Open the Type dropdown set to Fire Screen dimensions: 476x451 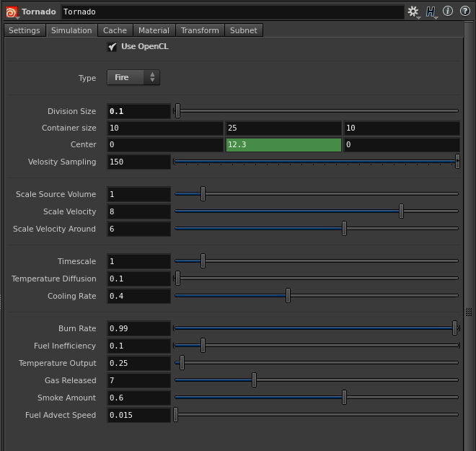tap(133, 77)
